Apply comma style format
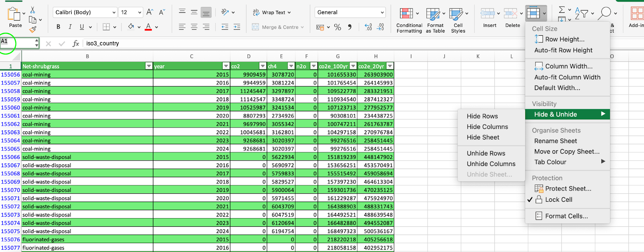 (349, 27)
